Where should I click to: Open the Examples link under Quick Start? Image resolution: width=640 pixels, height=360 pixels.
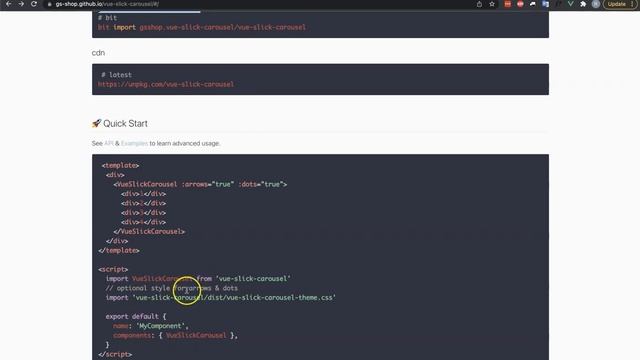point(134,143)
